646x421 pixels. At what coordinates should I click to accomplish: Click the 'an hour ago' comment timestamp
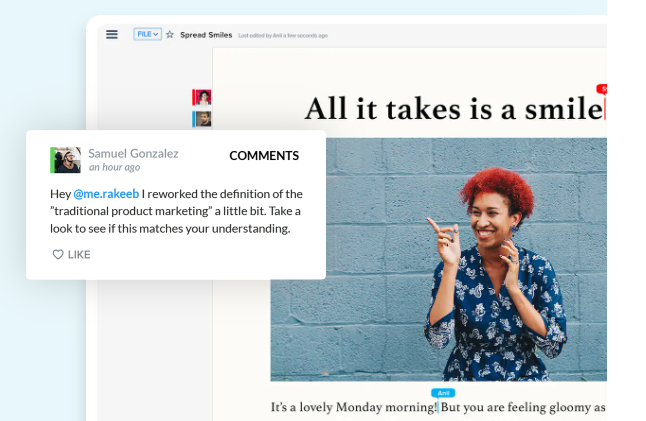115,167
